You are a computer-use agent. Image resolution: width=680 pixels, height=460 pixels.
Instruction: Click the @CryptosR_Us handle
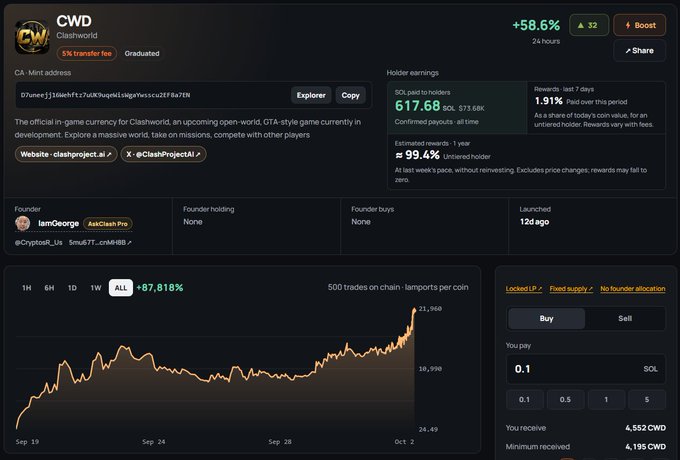[39, 243]
